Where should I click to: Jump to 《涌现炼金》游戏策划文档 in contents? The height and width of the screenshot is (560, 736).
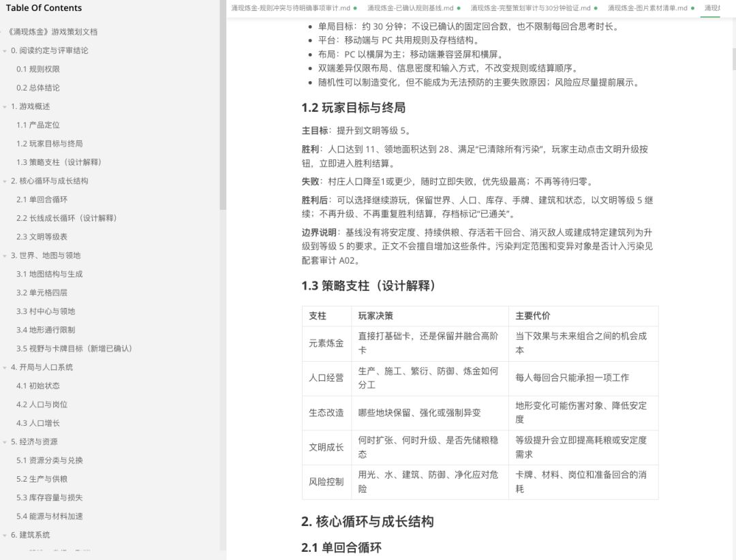click(52, 32)
